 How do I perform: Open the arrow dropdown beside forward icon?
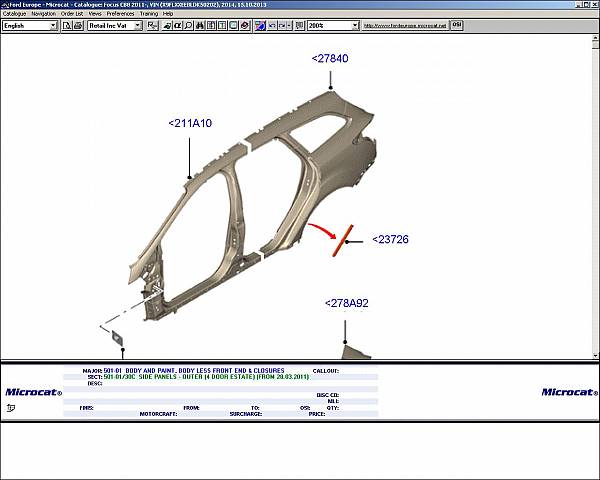coord(289,26)
